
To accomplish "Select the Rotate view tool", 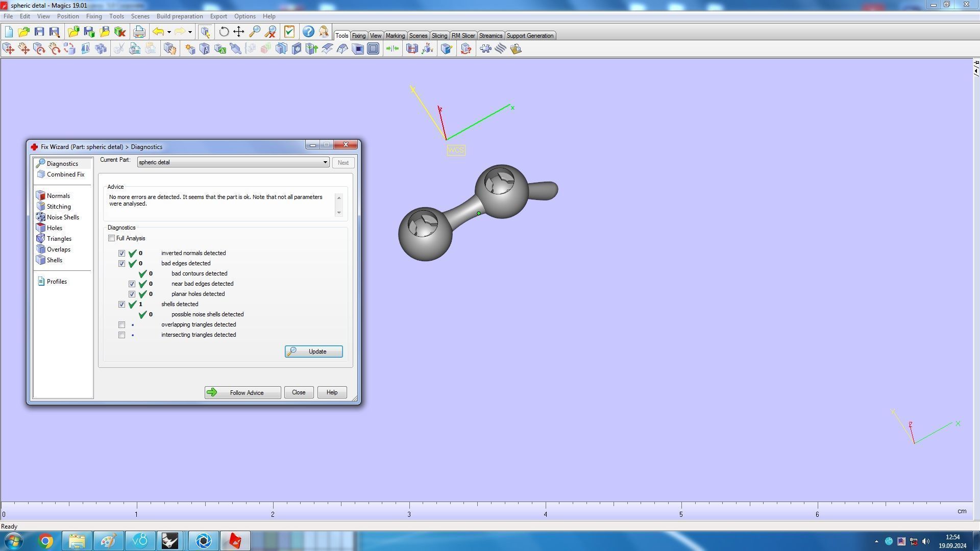I will [224, 32].
